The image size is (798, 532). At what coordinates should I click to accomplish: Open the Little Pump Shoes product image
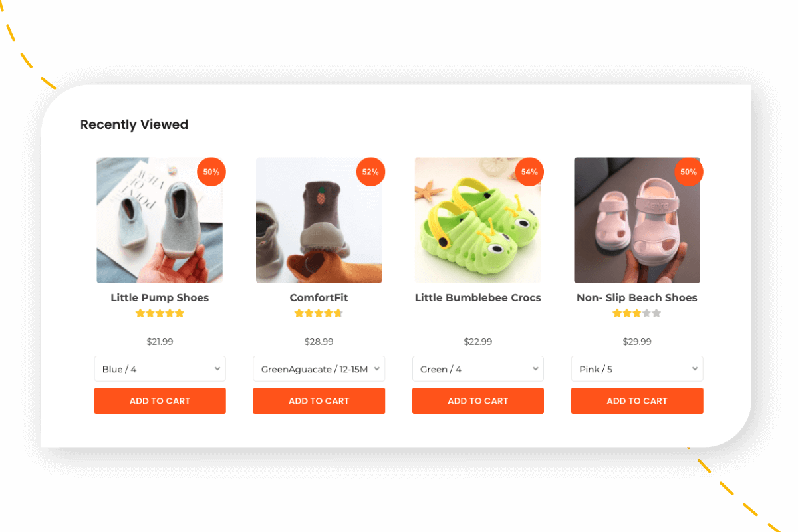(160, 220)
